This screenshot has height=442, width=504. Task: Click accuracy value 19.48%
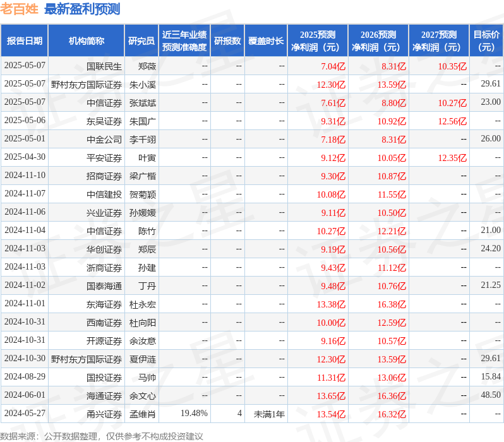[x=194, y=414]
